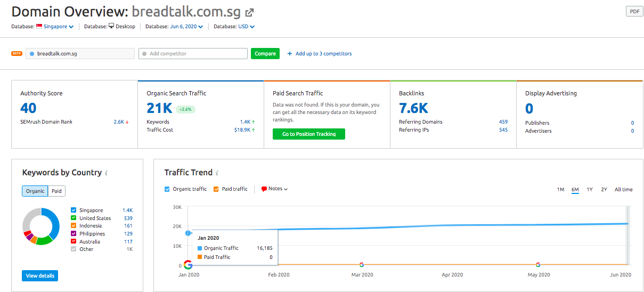
Task: Click Display Advertising 0 value
Action: pos(529,109)
